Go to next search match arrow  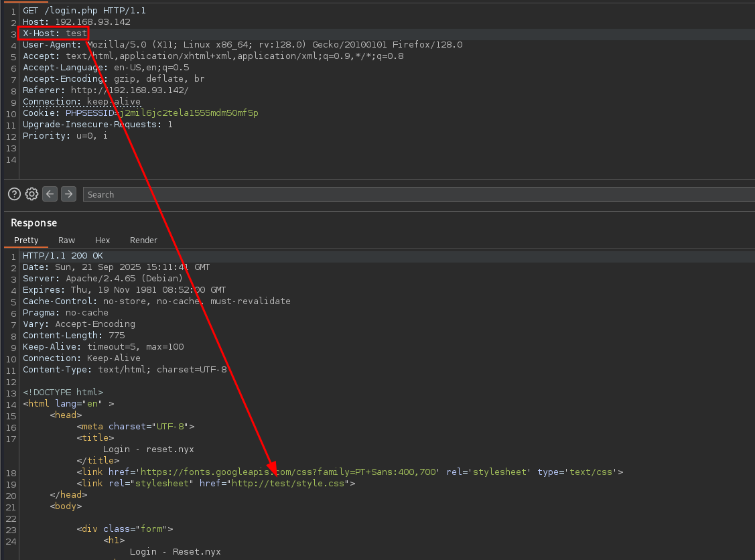[x=68, y=194]
